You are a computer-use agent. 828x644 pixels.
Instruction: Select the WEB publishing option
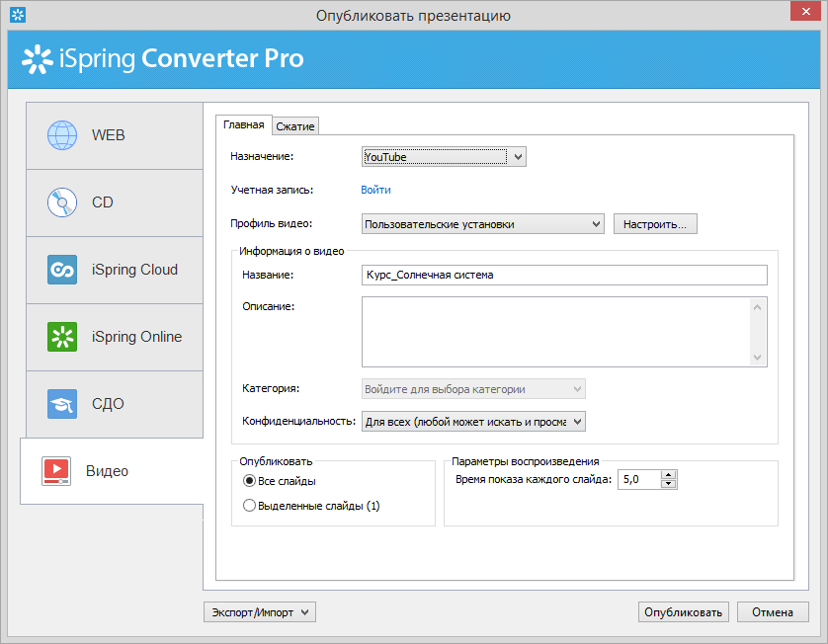[x=115, y=135]
